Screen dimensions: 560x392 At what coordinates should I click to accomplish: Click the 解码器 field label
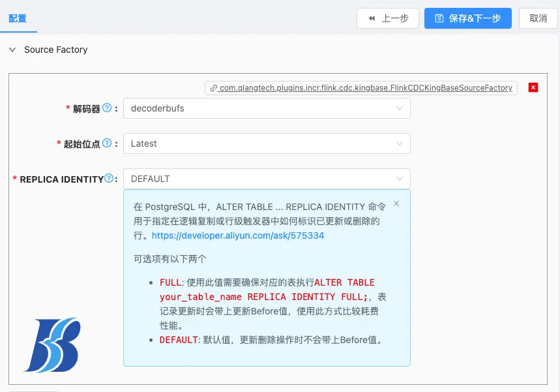[x=87, y=109]
